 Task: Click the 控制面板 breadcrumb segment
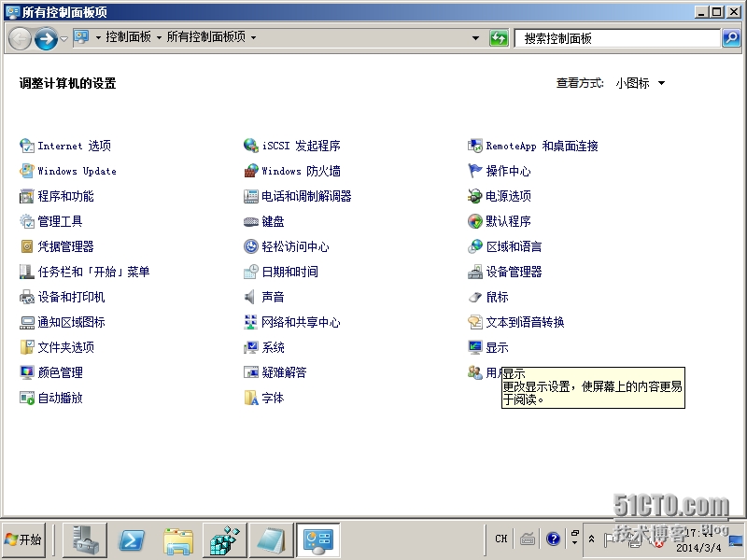128,37
